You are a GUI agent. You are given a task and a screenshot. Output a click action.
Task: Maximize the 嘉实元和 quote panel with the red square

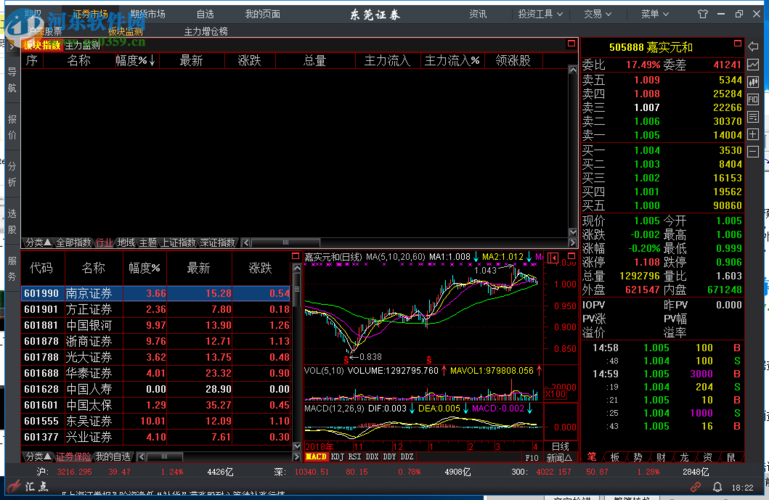(738, 44)
